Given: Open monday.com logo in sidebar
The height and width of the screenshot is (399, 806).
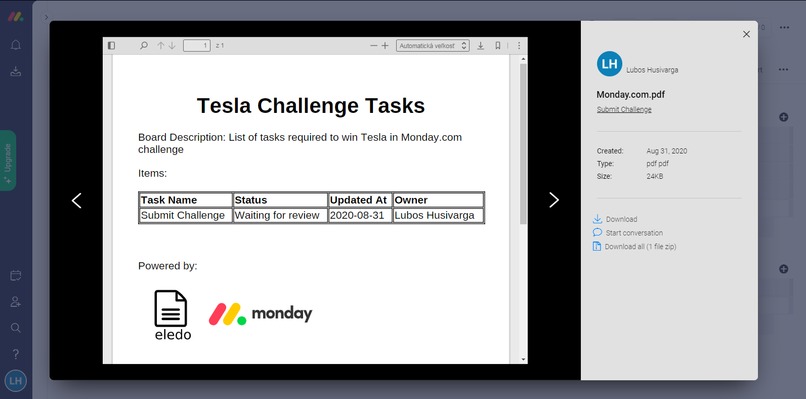Looking at the screenshot, I should click(15, 16).
